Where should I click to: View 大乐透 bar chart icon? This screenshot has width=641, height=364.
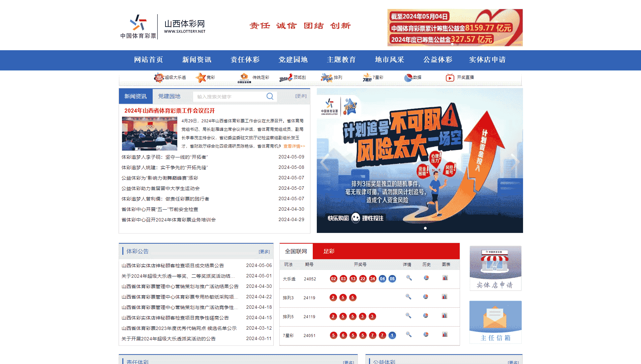tap(445, 278)
